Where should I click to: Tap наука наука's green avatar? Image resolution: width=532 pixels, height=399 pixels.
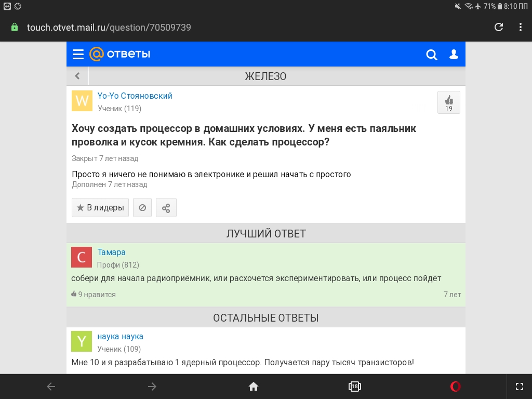coord(82,341)
